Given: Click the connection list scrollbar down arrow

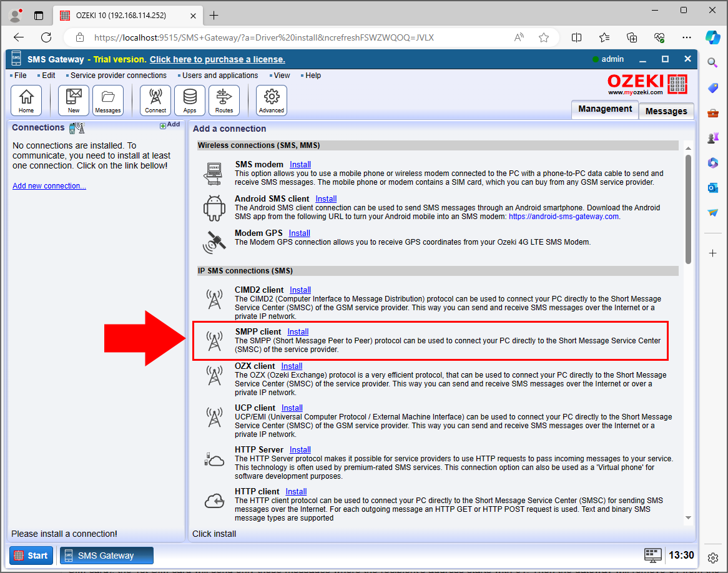Looking at the screenshot, I should click(688, 517).
